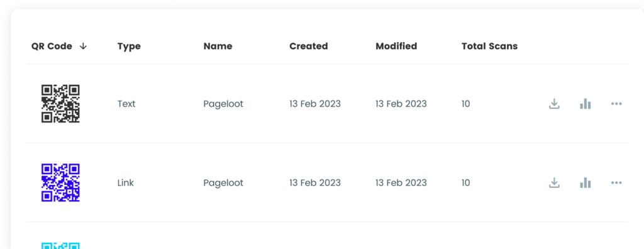Open more options for Text QR row

click(x=616, y=104)
